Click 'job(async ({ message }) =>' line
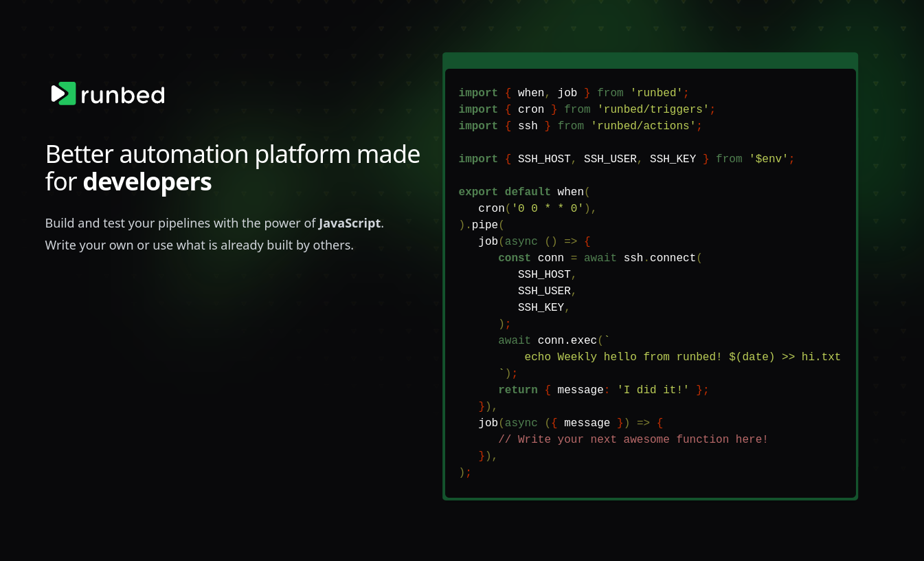Viewport: 924px width, 561px height. (571, 423)
